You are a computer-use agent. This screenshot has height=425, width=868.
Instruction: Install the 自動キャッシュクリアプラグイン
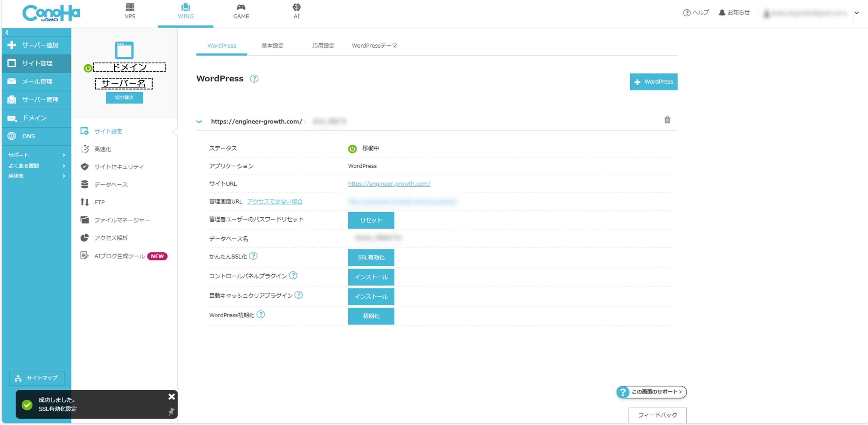tap(371, 296)
